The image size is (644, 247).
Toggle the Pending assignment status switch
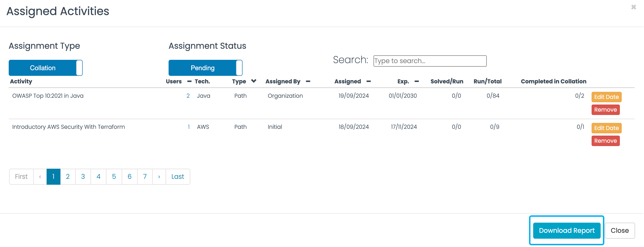click(205, 68)
